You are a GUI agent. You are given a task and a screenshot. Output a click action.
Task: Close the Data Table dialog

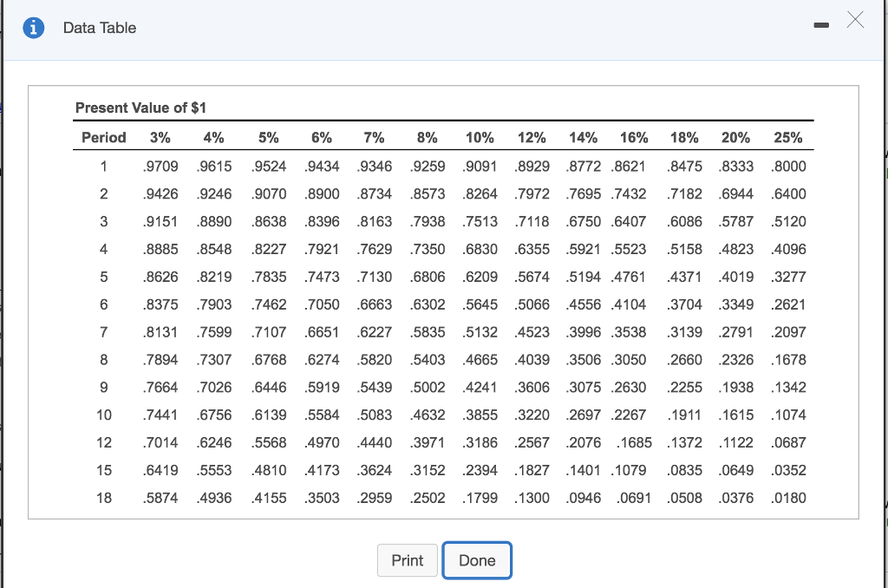pyautogui.click(x=854, y=19)
